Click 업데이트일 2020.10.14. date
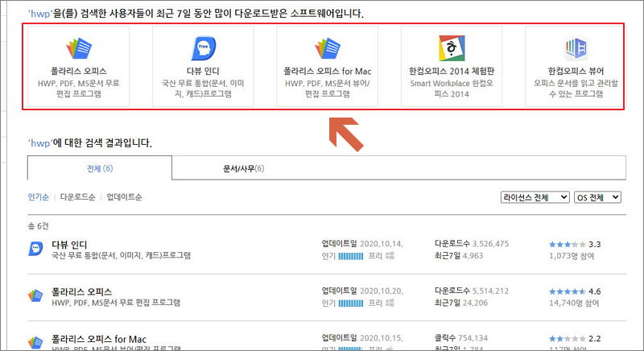The height and width of the screenshot is (351, 644). point(382,244)
